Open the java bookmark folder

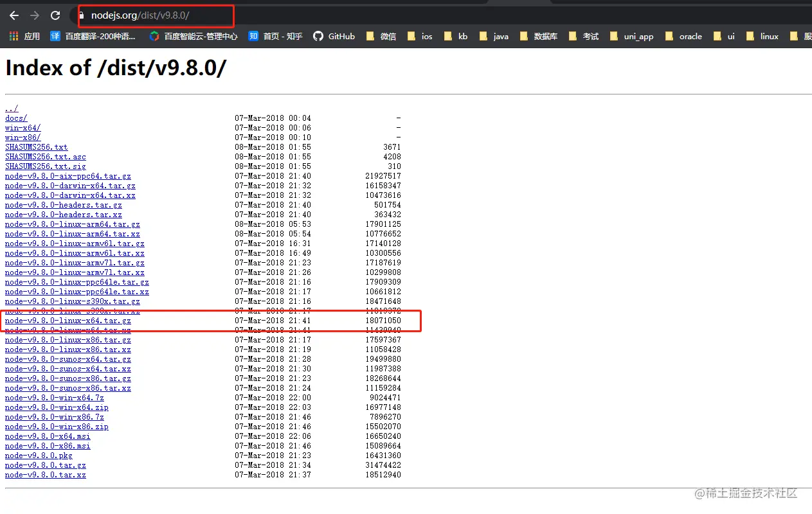(x=494, y=37)
